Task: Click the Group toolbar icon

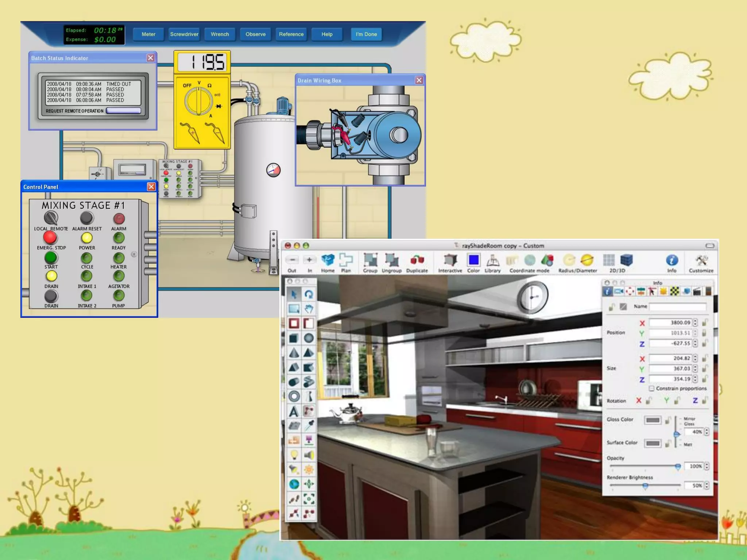Action: click(370, 261)
